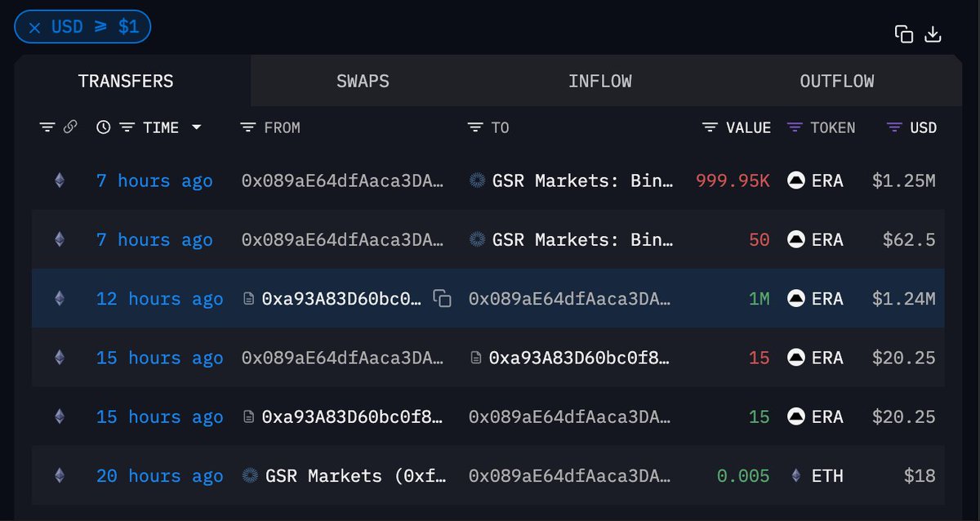This screenshot has height=521, width=980.
Task: Click the ERA token logo in first row
Action: (x=796, y=180)
